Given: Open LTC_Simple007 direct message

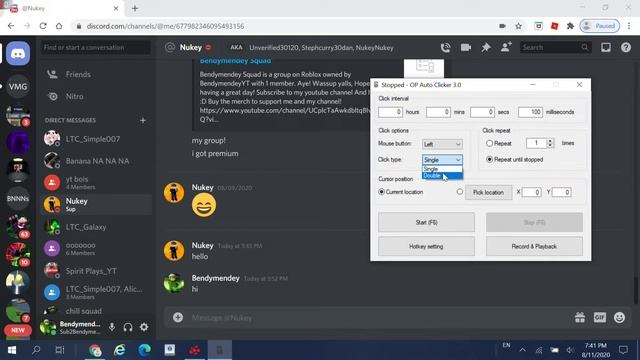Looking at the screenshot, I should tap(96, 139).
